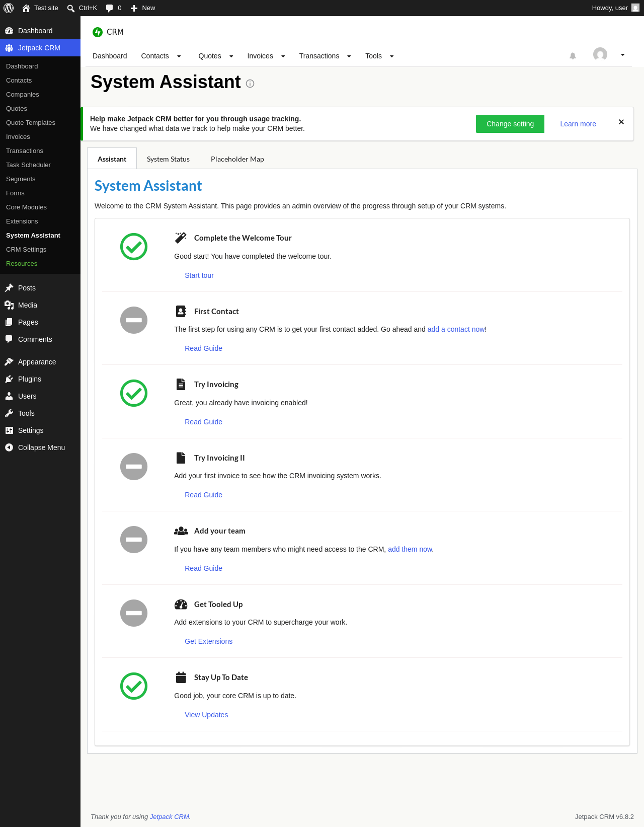The height and width of the screenshot is (827, 644).
Task: Expand the Transactions dropdown arrow
Action: point(349,56)
